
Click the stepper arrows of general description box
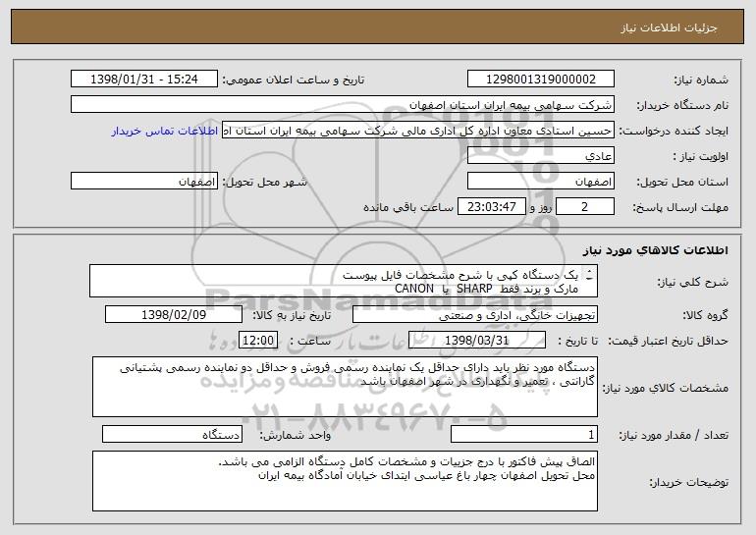point(590,276)
